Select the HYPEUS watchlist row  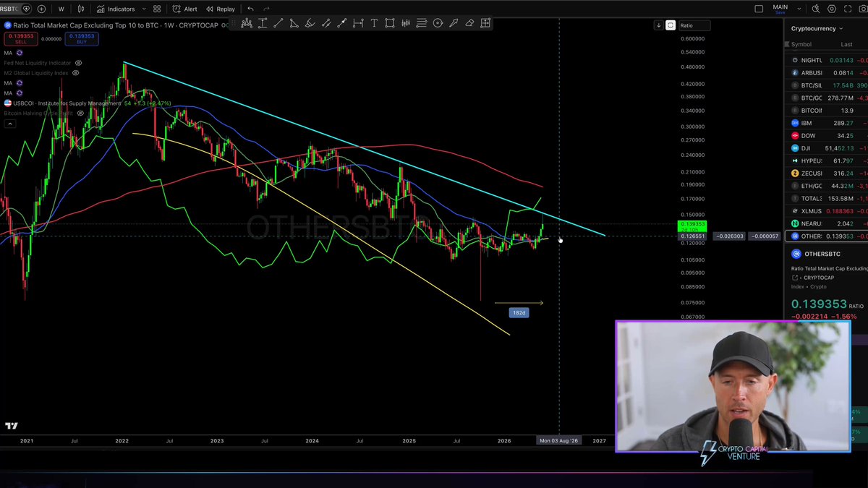(826, 160)
